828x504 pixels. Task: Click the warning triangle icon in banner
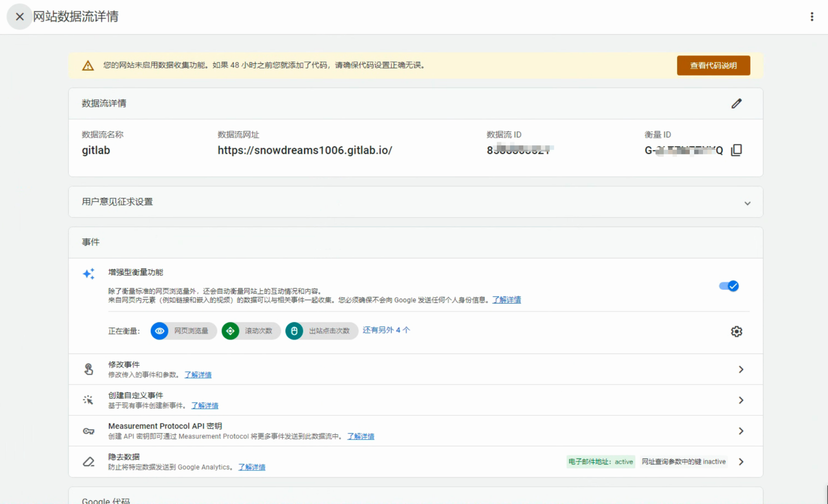tap(88, 65)
